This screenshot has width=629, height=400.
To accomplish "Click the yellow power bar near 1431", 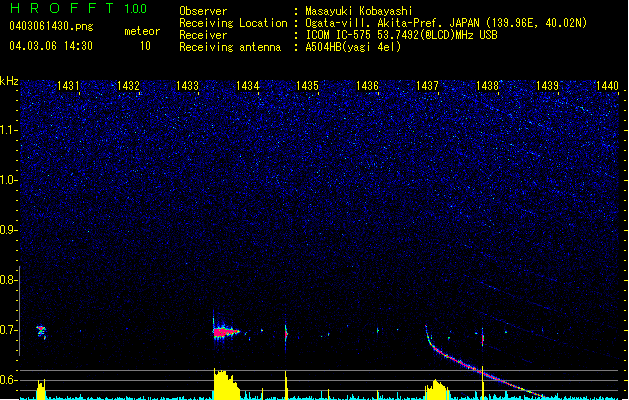I will [41, 390].
